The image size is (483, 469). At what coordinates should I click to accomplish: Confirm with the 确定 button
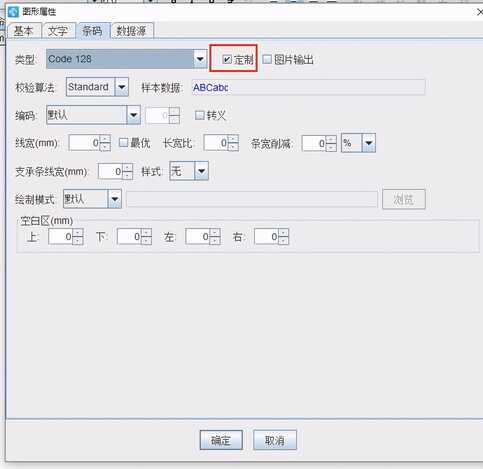click(221, 440)
